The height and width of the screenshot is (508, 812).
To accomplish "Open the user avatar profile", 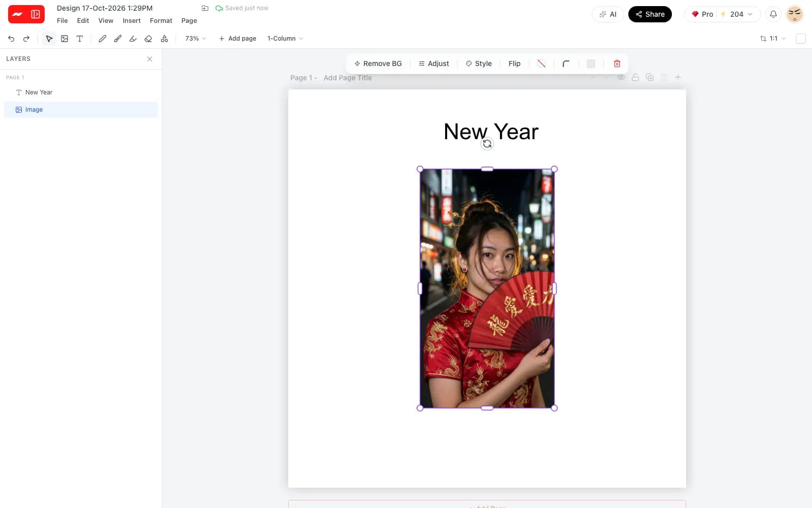I will click(x=795, y=14).
